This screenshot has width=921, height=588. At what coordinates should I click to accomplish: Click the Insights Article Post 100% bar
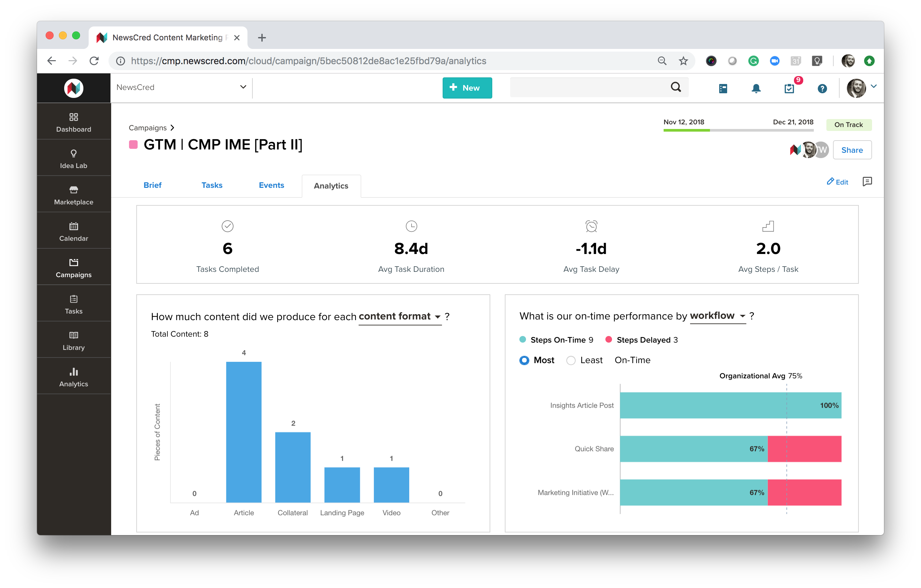click(730, 405)
